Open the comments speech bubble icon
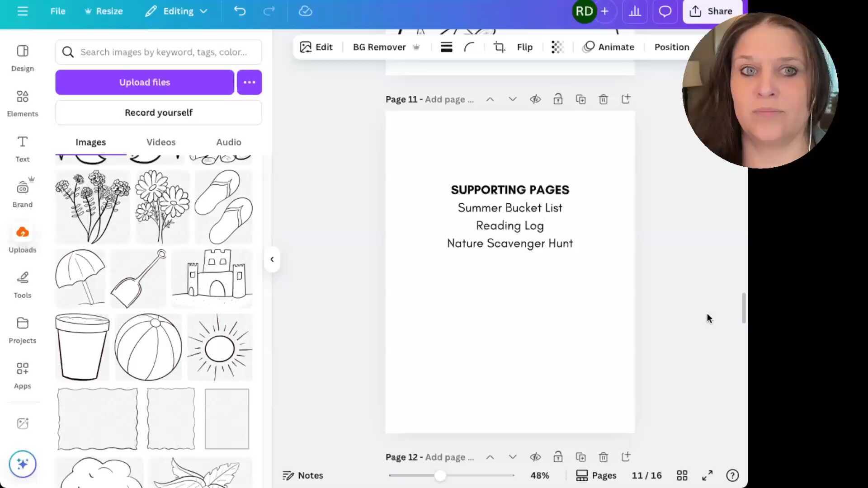 tap(665, 11)
